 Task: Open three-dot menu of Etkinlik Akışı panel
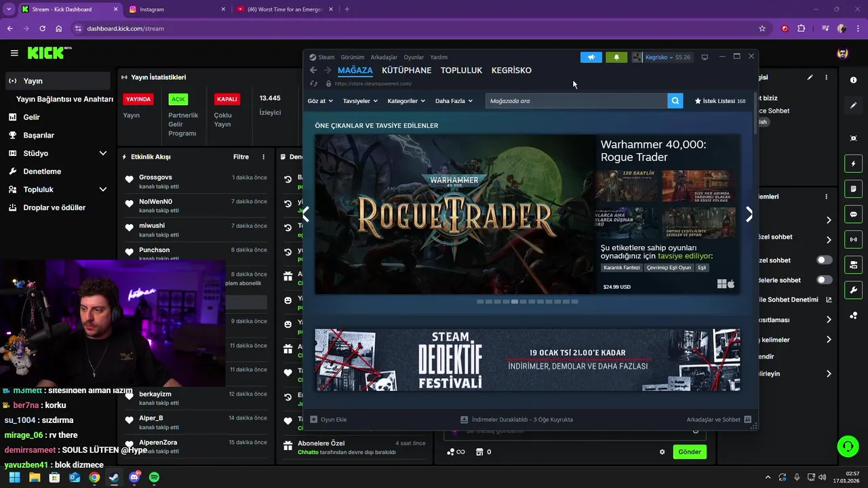click(264, 157)
